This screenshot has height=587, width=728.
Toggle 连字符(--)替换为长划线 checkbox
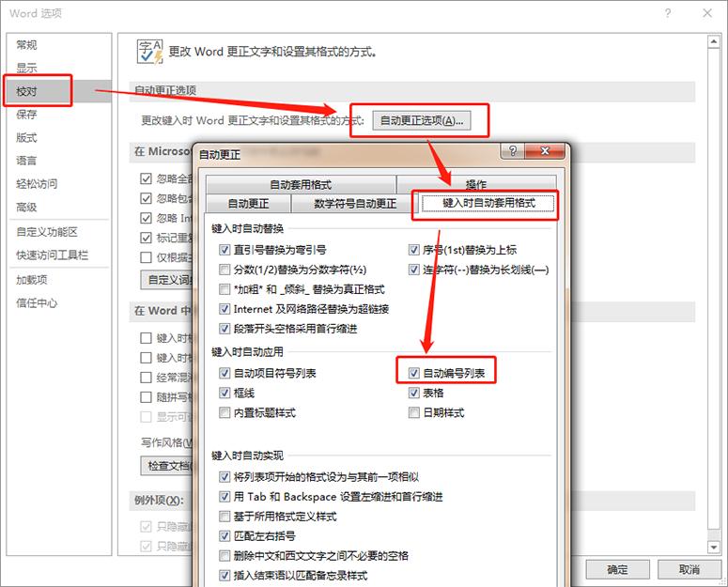[414, 270]
